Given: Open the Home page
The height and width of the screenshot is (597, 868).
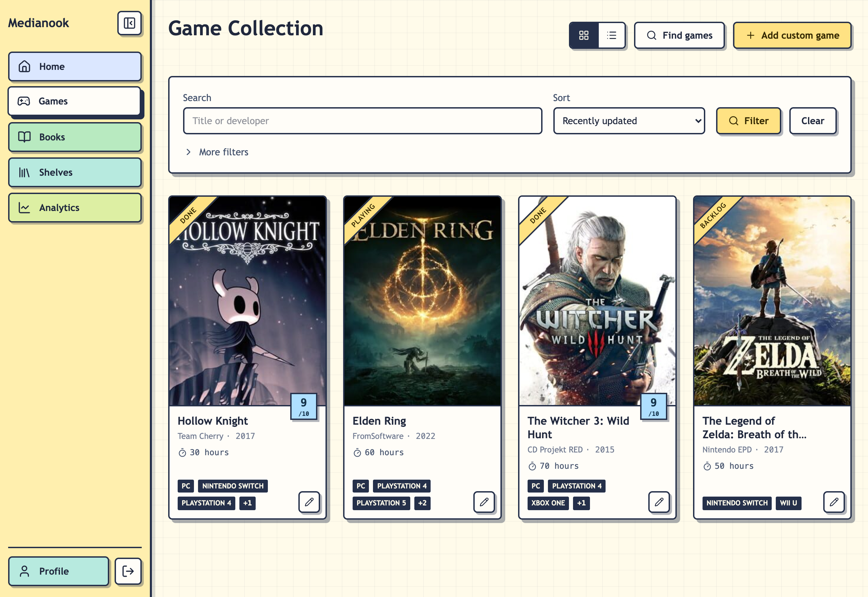Looking at the screenshot, I should coord(75,66).
